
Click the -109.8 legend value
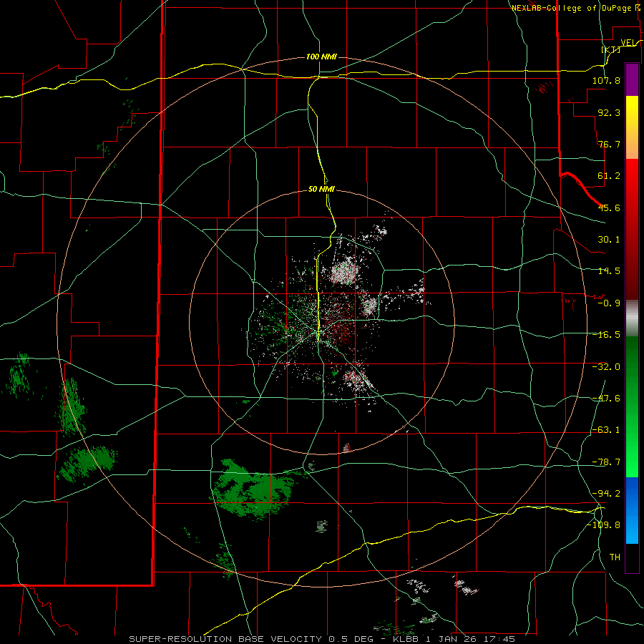click(604, 525)
